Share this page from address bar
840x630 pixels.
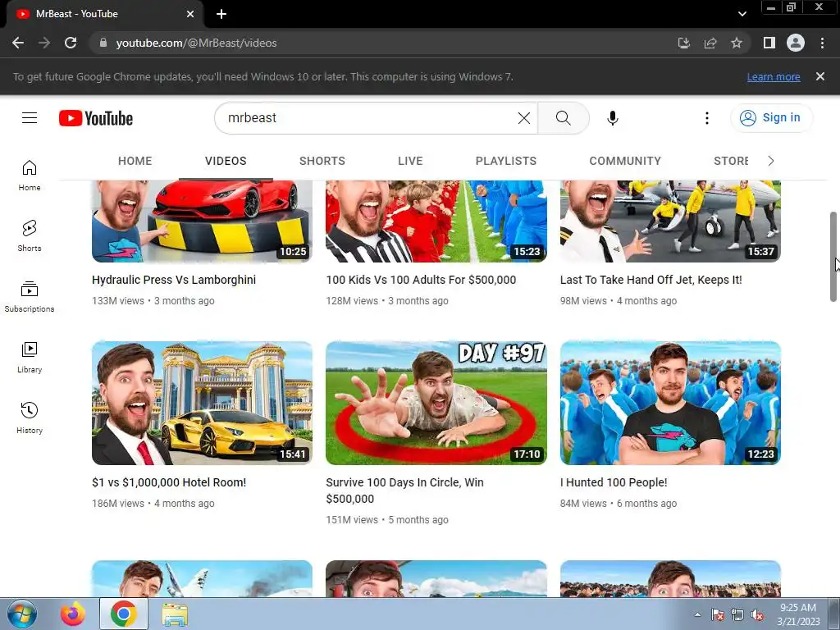[x=710, y=43]
